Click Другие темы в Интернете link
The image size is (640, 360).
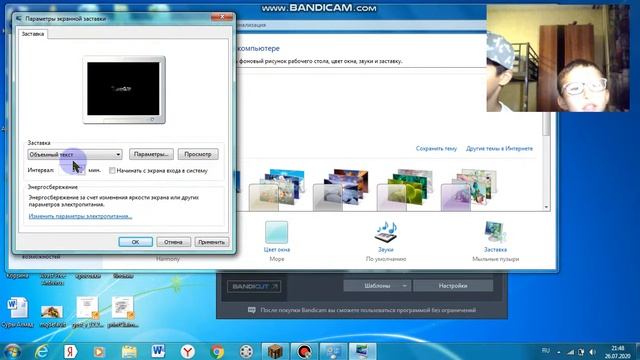[x=499, y=149]
